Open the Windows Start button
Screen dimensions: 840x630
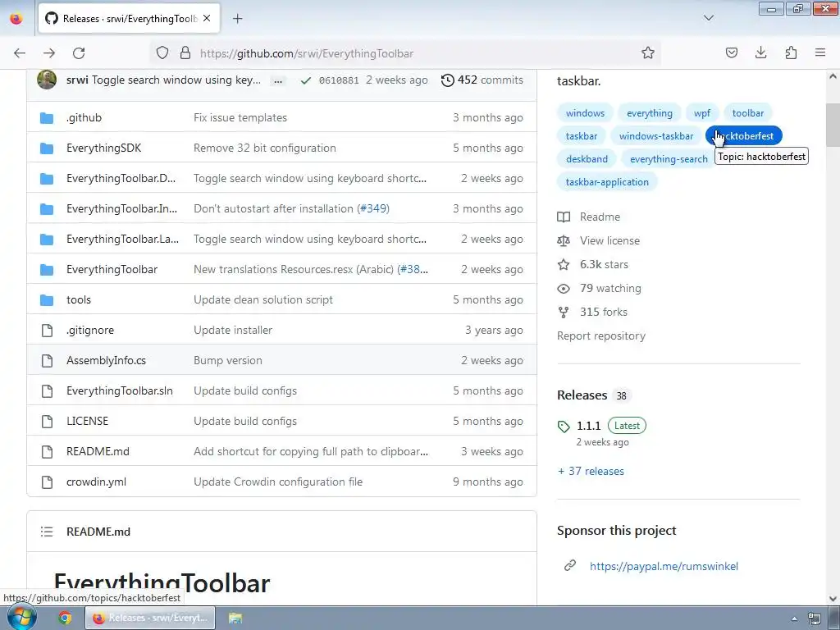21,618
